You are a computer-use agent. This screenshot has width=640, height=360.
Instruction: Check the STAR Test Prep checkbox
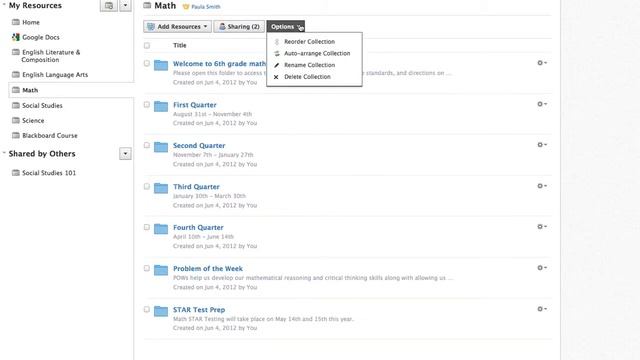click(147, 309)
